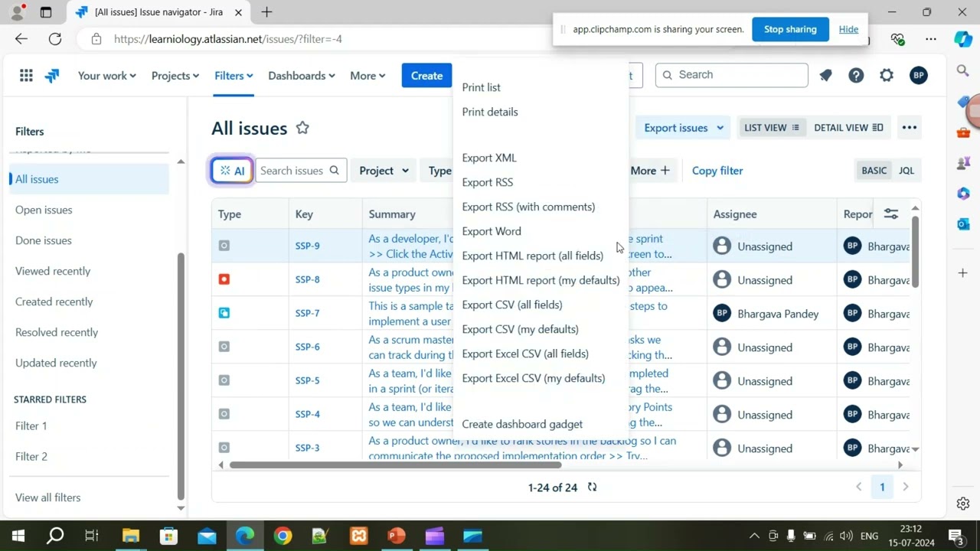Image resolution: width=980 pixels, height=551 pixels.
Task: Click the issues table vertical scrollbar
Action: coord(915,253)
